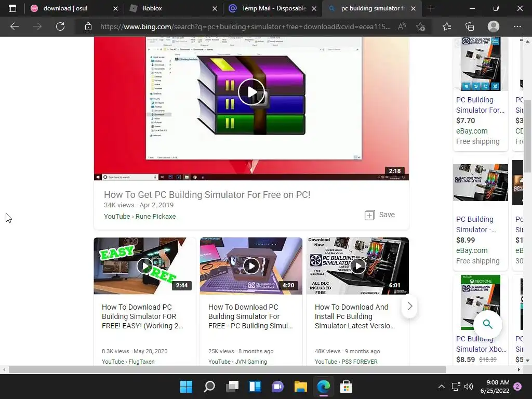
Task: Open the Widgets taskbar icon
Action: 255,387
